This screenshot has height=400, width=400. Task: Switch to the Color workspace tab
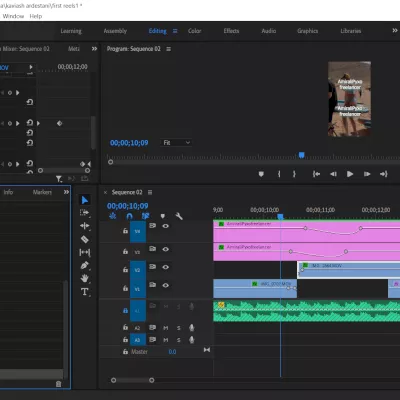tap(194, 31)
